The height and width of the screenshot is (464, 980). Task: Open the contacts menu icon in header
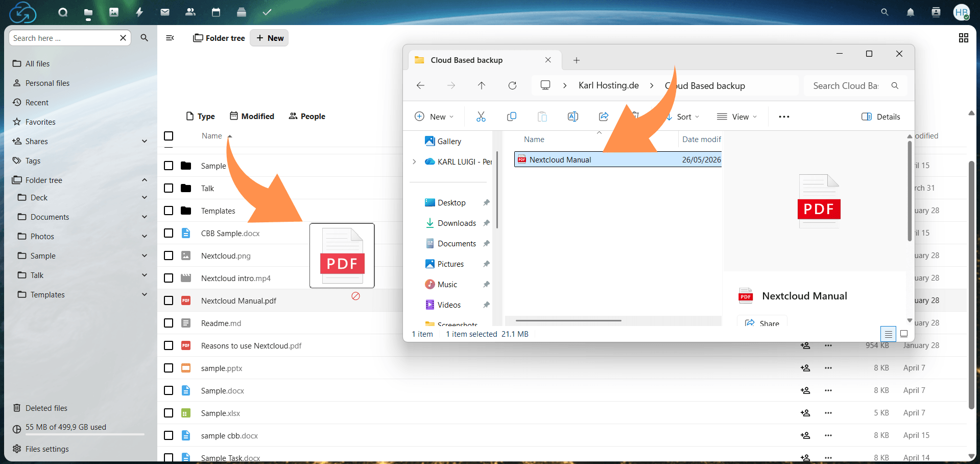click(x=936, y=12)
